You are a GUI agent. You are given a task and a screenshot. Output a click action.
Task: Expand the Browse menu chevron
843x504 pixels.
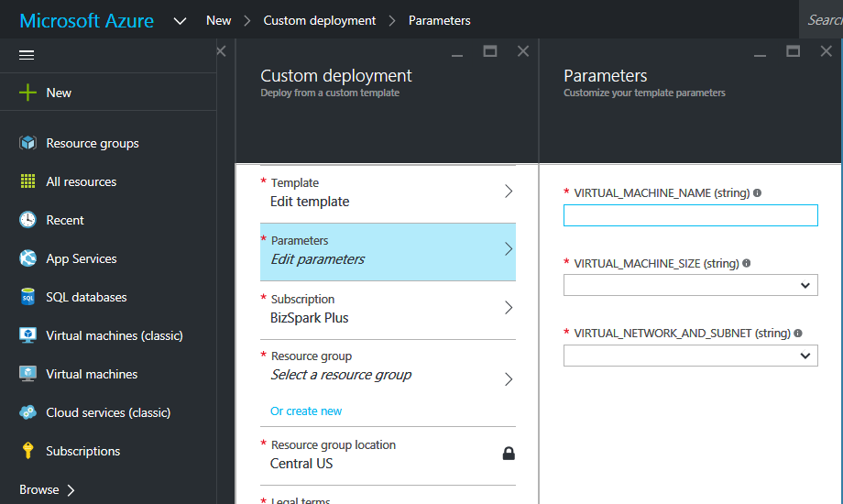click(71, 490)
